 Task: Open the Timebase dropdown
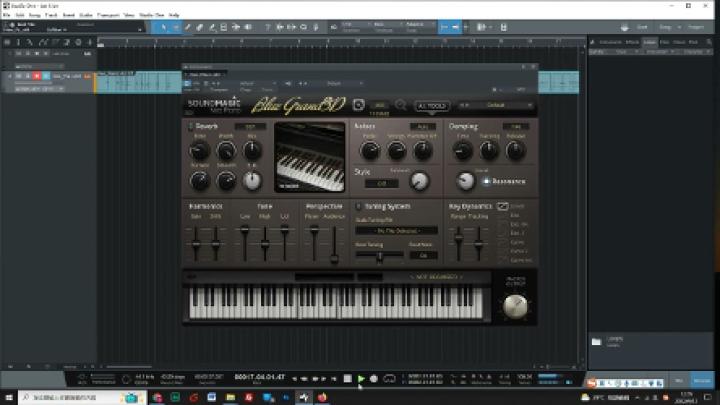387,27
